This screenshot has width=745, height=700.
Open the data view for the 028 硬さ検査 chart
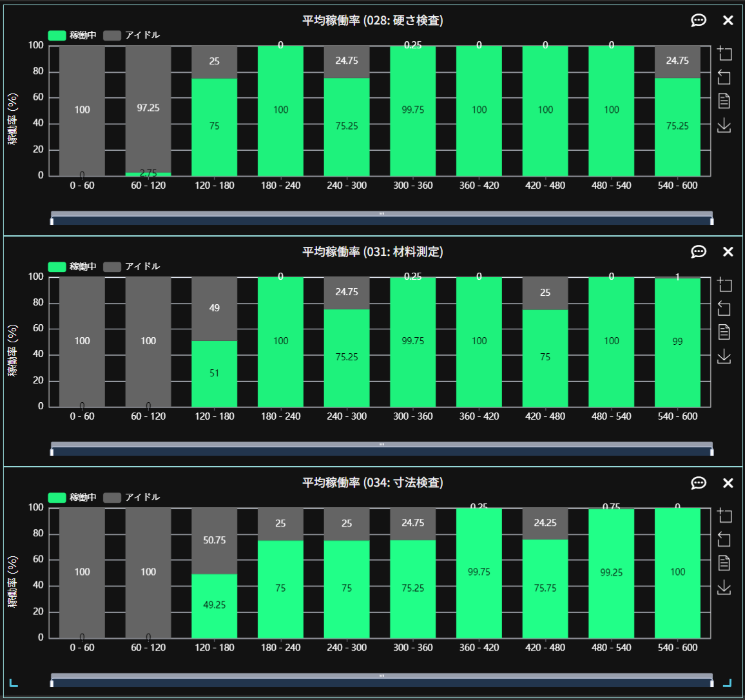pyautogui.click(x=724, y=101)
